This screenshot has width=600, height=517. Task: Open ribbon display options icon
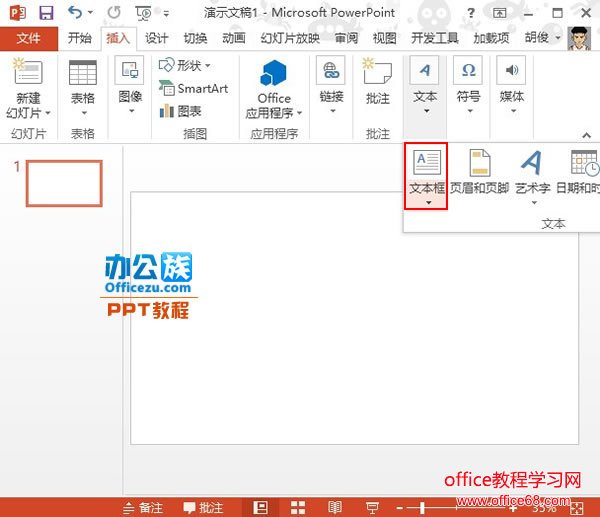point(499,13)
